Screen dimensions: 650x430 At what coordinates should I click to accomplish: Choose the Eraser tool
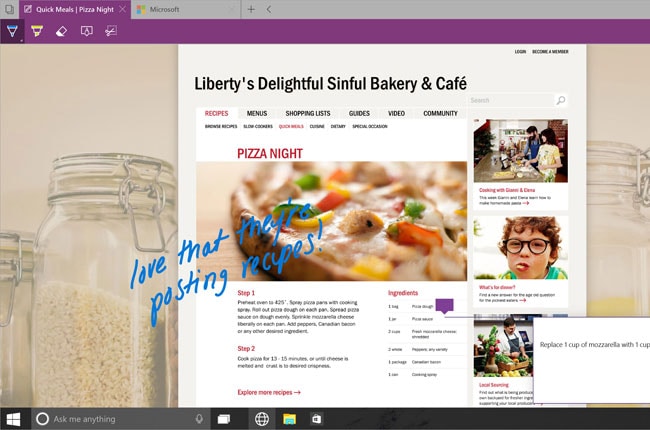61,31
